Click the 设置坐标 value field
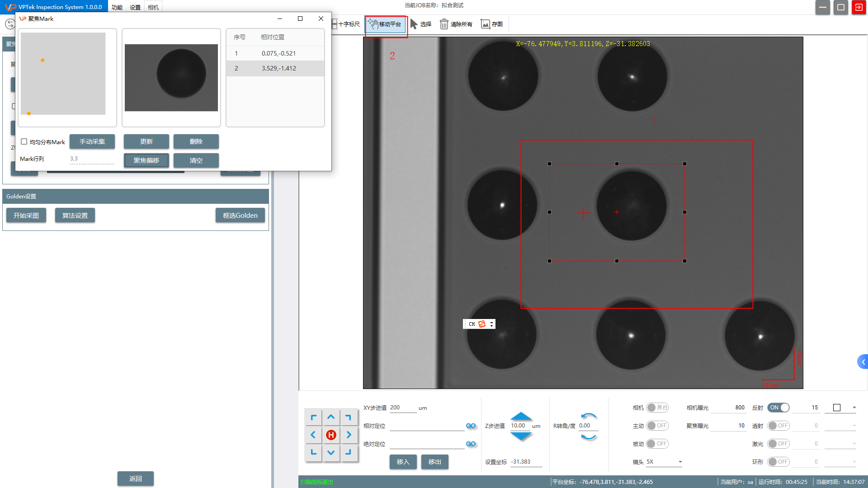 point(526,462)
